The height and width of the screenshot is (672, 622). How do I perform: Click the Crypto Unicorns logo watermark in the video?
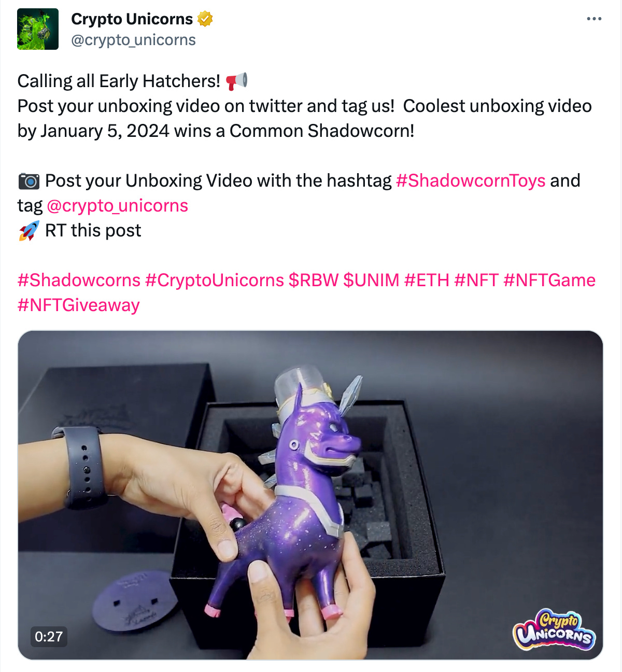click(554, 629)
